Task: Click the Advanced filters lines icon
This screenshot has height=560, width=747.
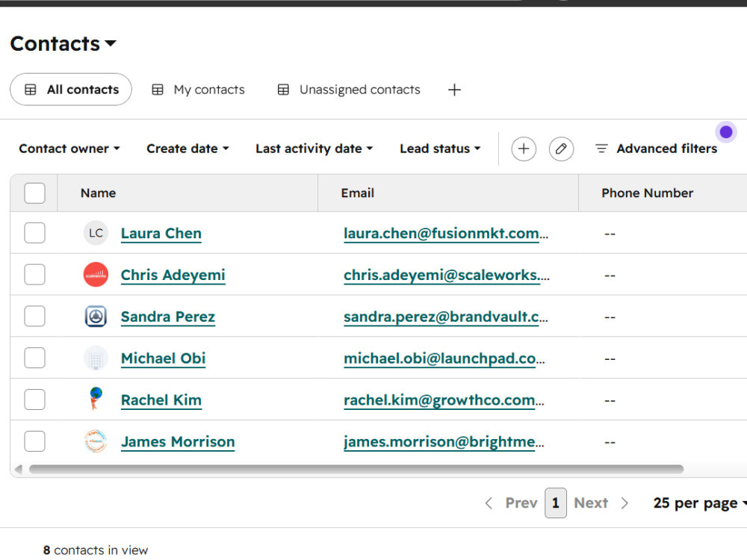Action: tap(601, 149)
